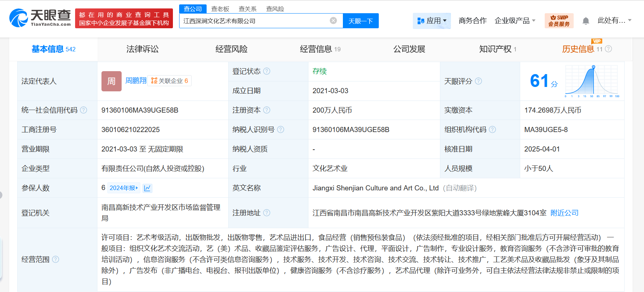Screen dimensions: 644x292
Task: Select the 查老板 search tab
Action: coord(220,9)
